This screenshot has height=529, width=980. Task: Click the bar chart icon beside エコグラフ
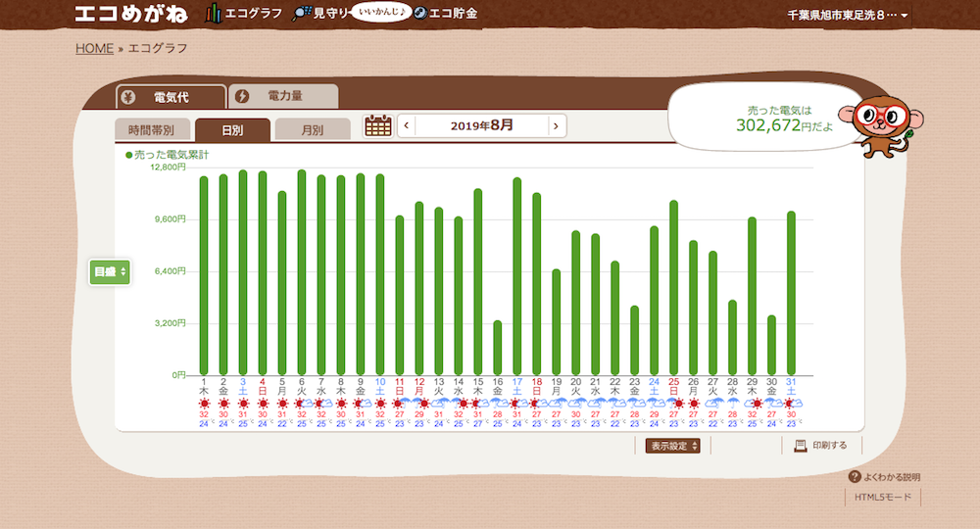click(x=214, y=13)
